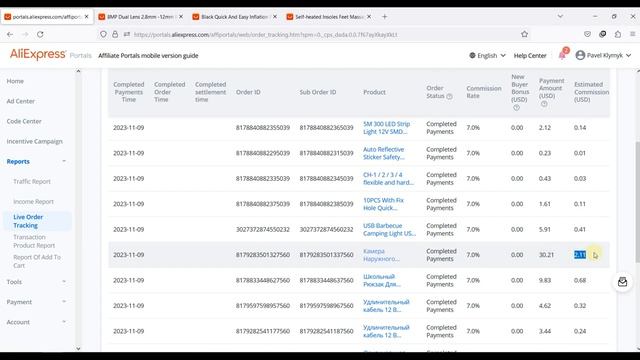Open Code Center in sidebar
Image resolution: width=640 pixels, height=360 pixels.
click(x=24, y=121)
